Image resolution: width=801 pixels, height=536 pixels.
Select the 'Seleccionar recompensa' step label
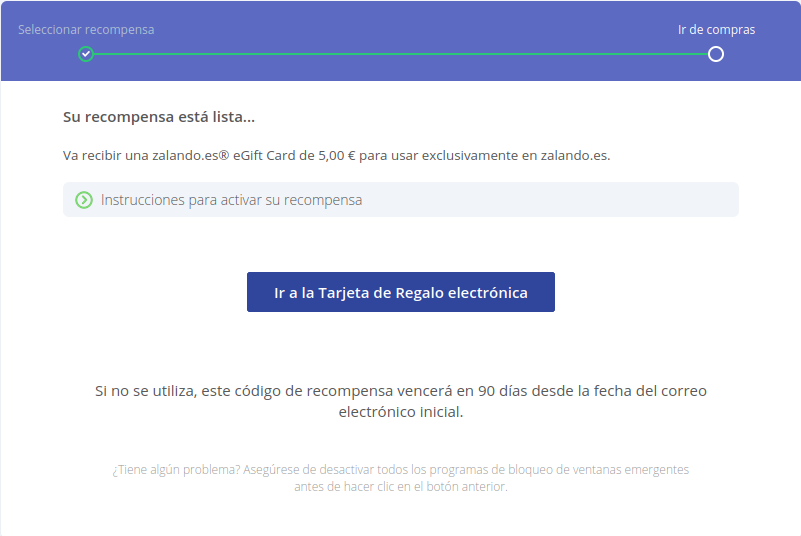[86, 30]
